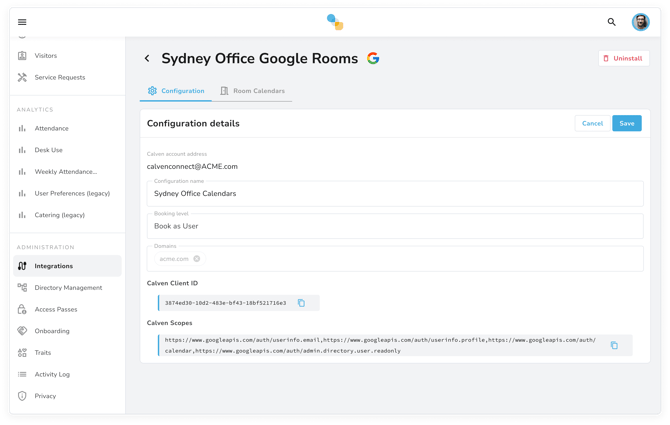Click the Activity Log list icon
Viewport: 670px width, 425px height.
coord(22,374)
